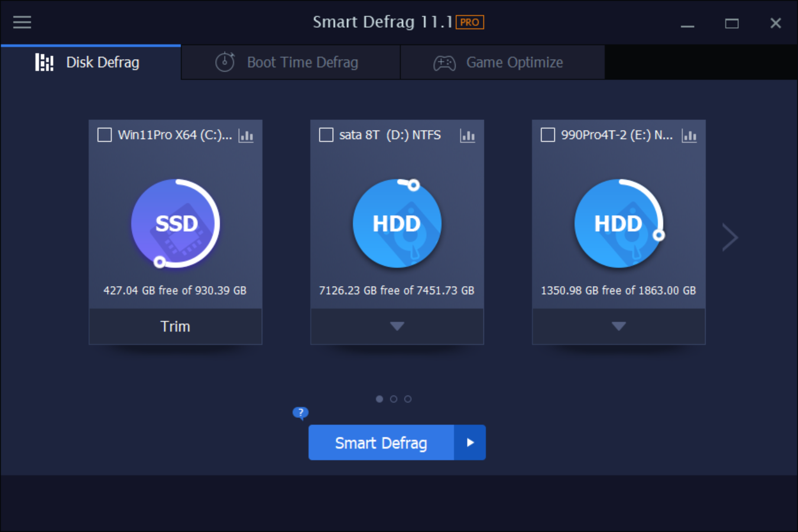The image size is (798, 532).
Task: Select the Win11Pro X64 (C:) drive checkbox
Action: [104, 135]
